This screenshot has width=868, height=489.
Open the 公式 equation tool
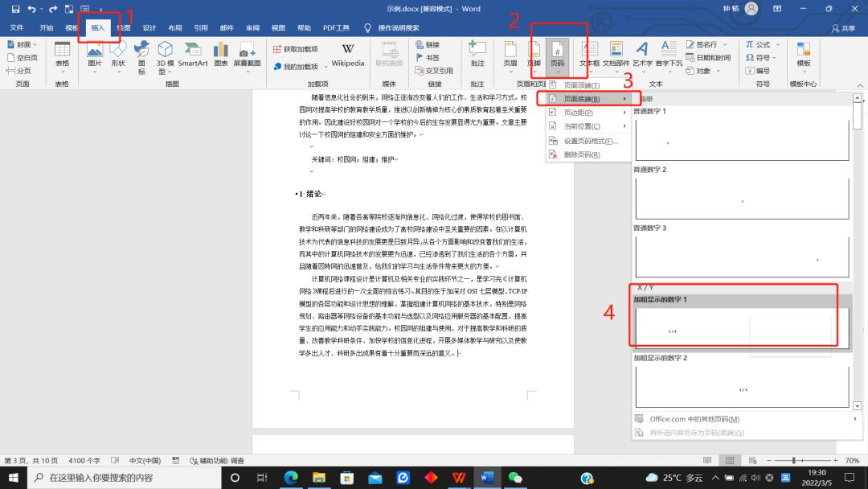click(x=758, y=44)
